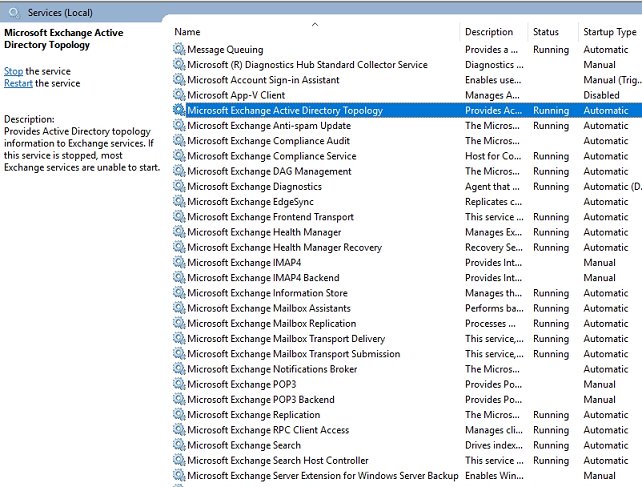Click Manual (Trig.. startup type cell
Screen dimensions: 642x487
coord(612,80)
